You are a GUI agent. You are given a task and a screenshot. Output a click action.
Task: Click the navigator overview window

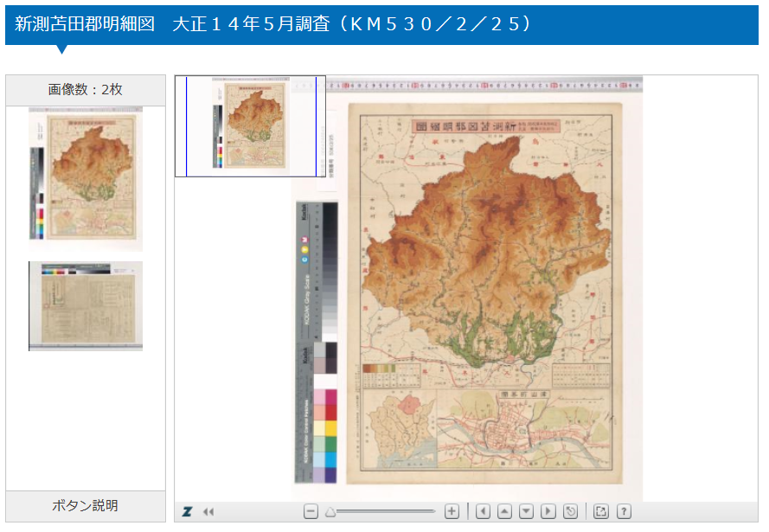pos(250,126)
